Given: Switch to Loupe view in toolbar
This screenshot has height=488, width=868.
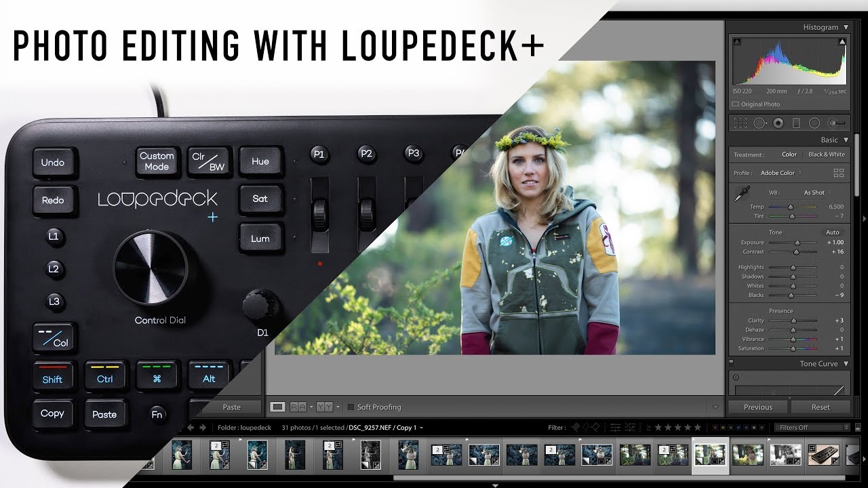Looking at the screenshot, I should pyautogui.click(x=277, y=407).
